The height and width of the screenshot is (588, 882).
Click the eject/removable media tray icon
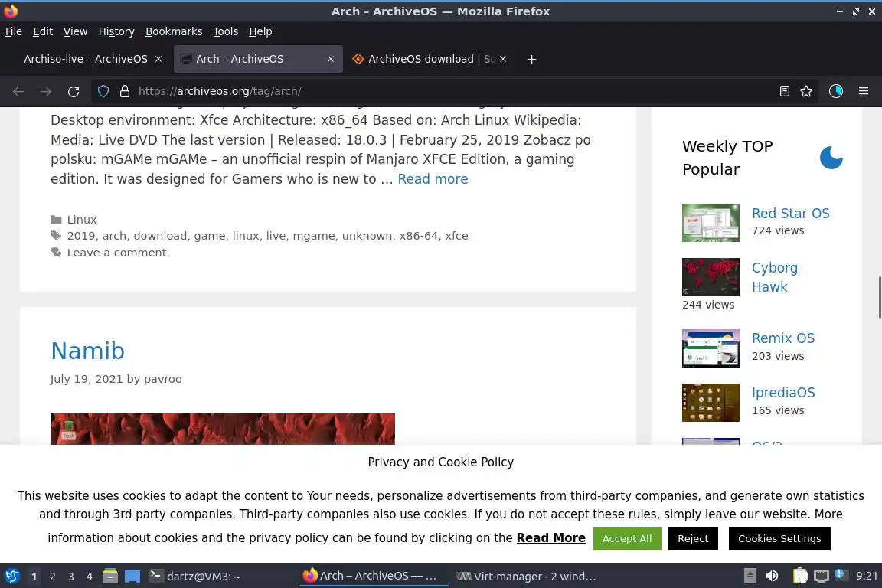point(750,576)
